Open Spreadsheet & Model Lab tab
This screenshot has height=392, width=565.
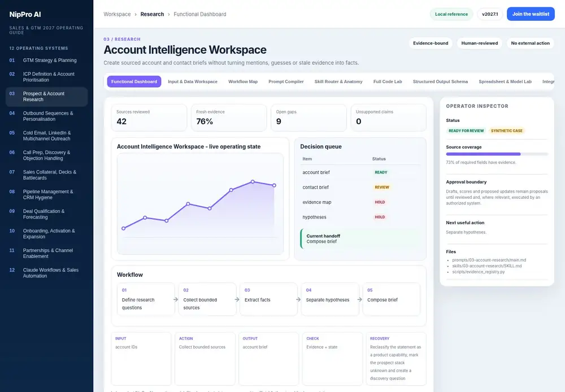click(505, 81)
